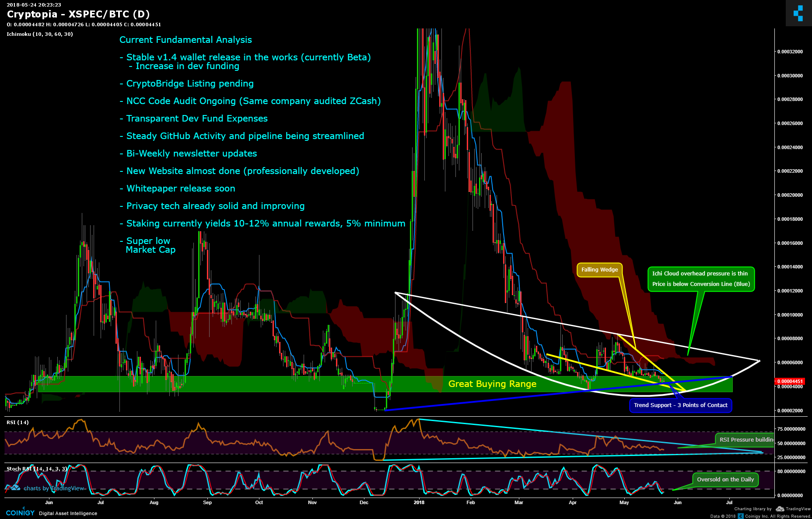Click the red current price label 0.00004451
The width and height of the screenshot is (812, 519).
790,381
